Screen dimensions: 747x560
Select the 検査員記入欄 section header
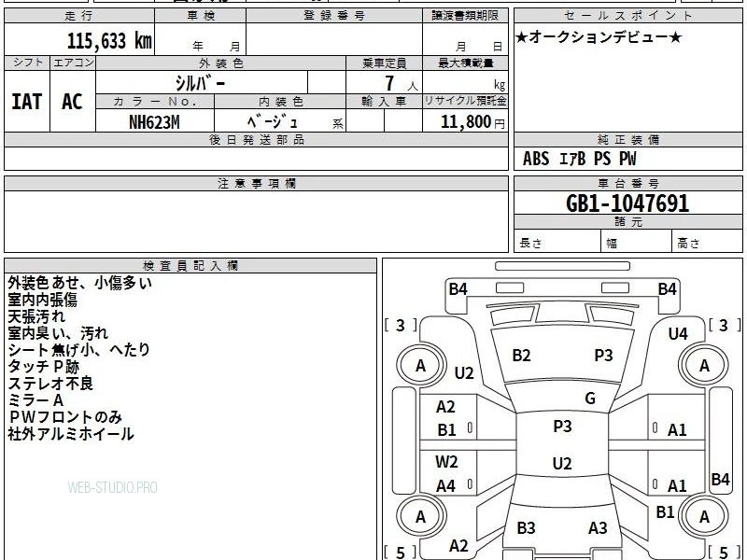[x=190, y=266]
